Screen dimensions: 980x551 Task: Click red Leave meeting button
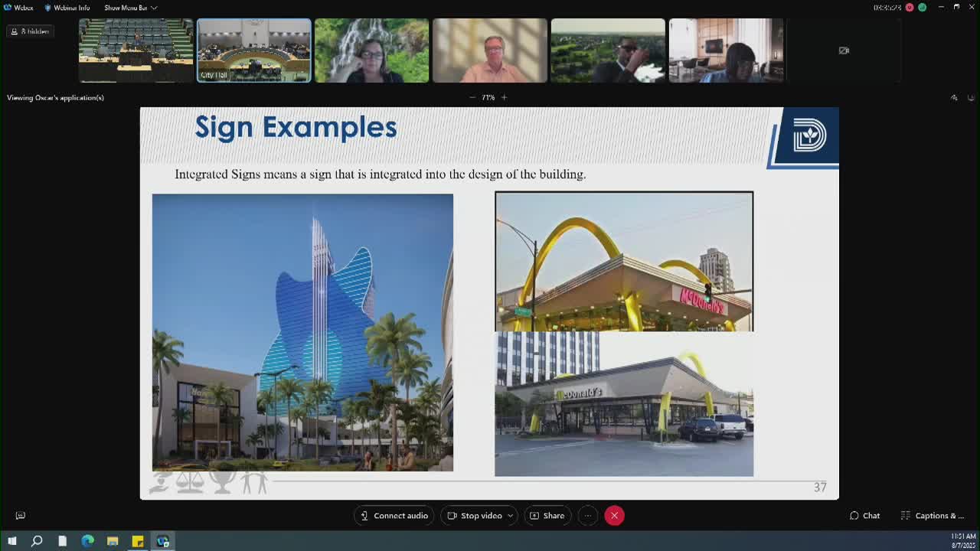[x=614, y=516]
